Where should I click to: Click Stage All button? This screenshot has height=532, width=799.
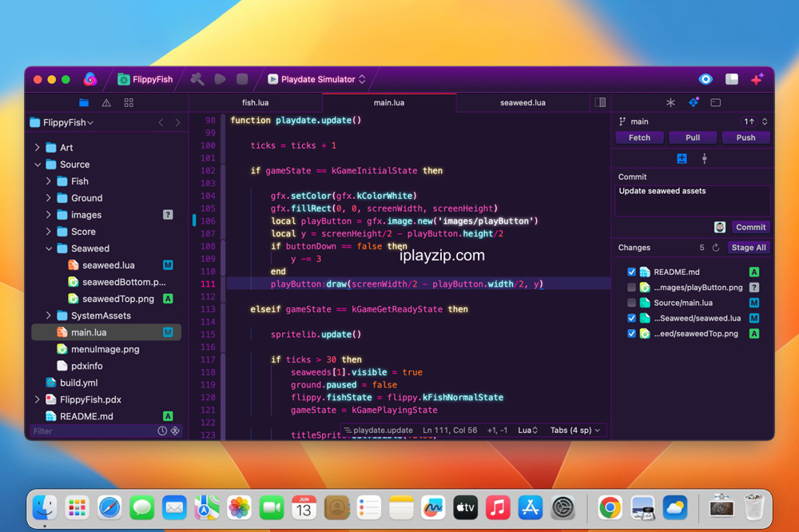click(x=749, y=248)
